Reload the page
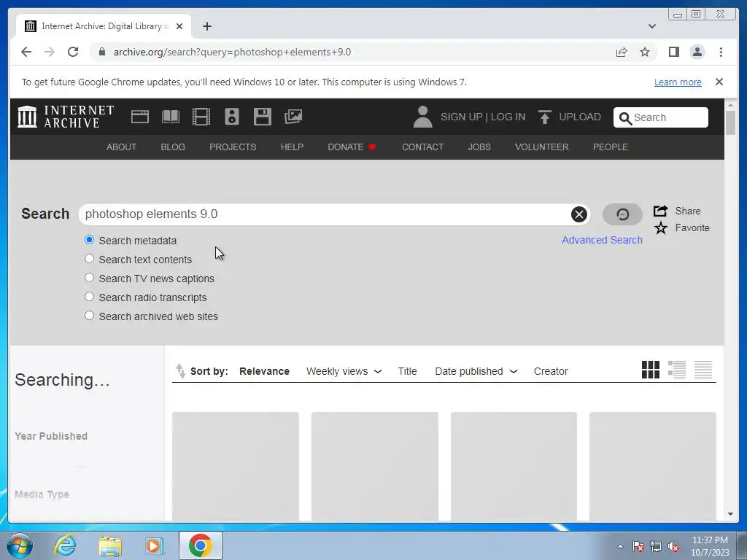This screenshot has width=747, height=560. point(73,52)
